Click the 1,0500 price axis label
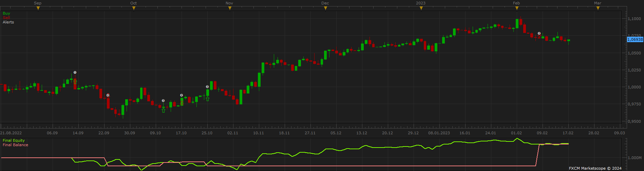Viewport: 644px width, 171px height. click(634, 53)
